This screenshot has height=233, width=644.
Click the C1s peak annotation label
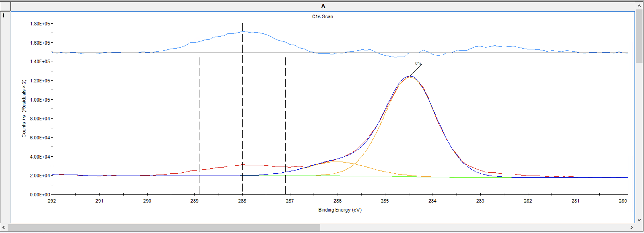pos(418,63)
